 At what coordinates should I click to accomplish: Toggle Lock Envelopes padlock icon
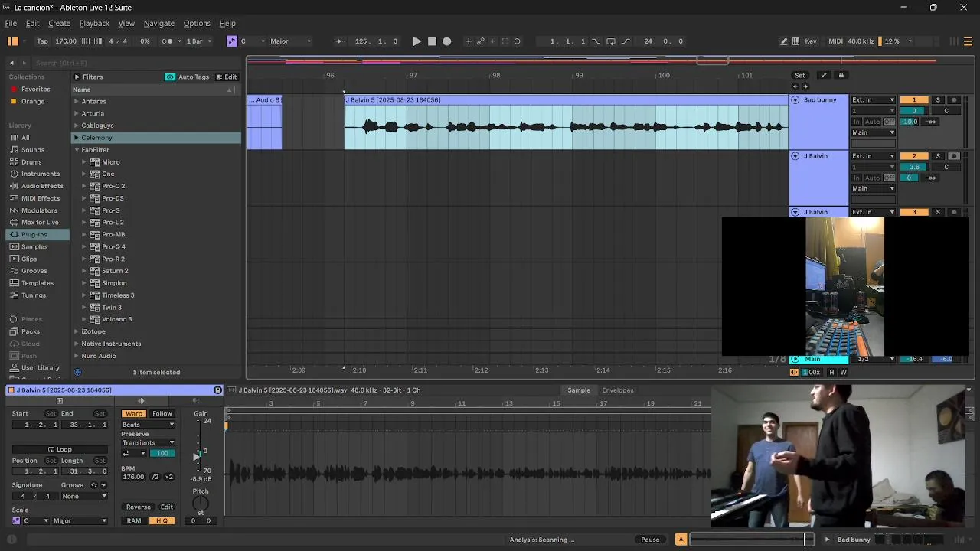[x=841, y=75]
